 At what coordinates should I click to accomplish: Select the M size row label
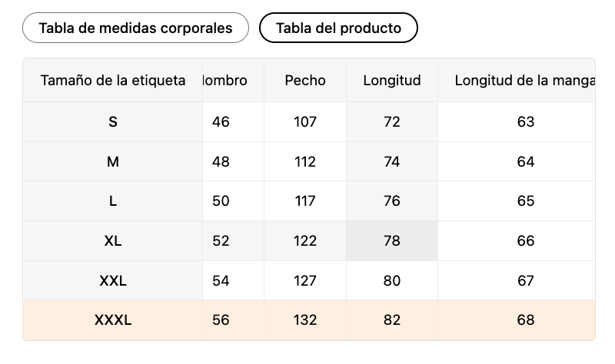(113, 161)
